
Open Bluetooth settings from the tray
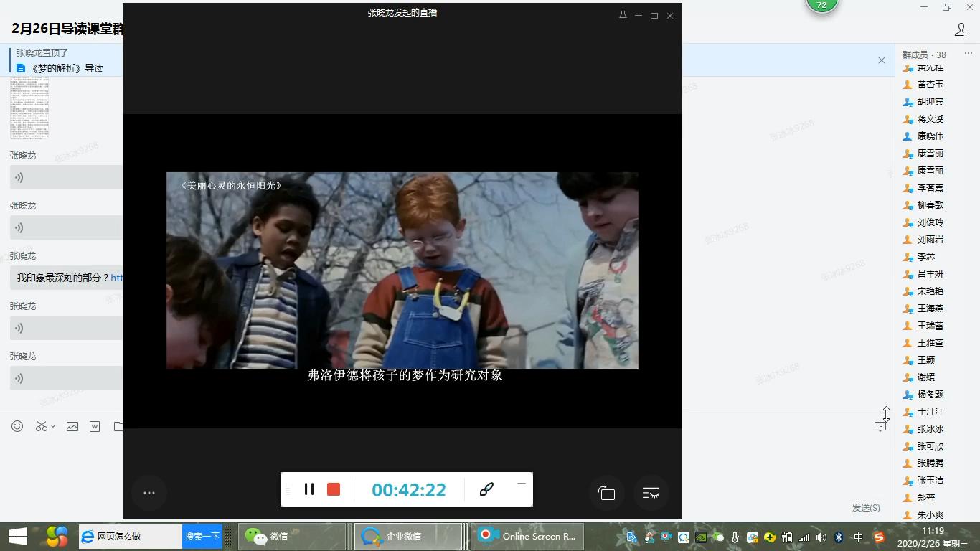839,537
